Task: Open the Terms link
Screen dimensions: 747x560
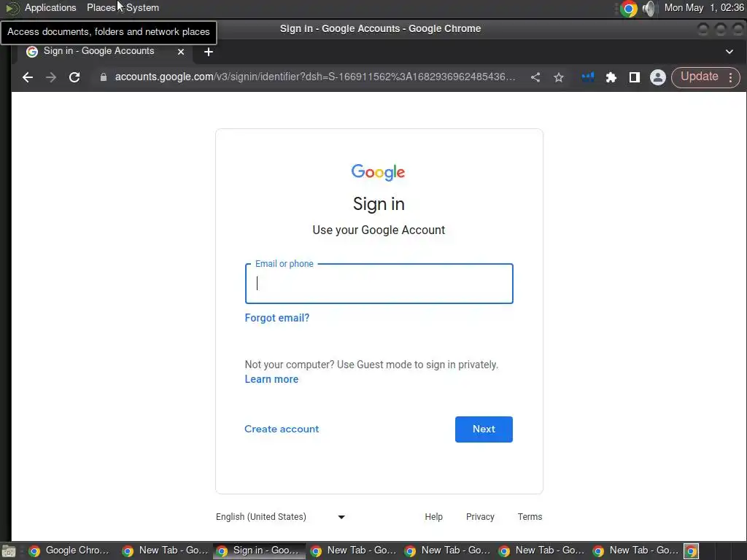Action: (x=530, y=517)
